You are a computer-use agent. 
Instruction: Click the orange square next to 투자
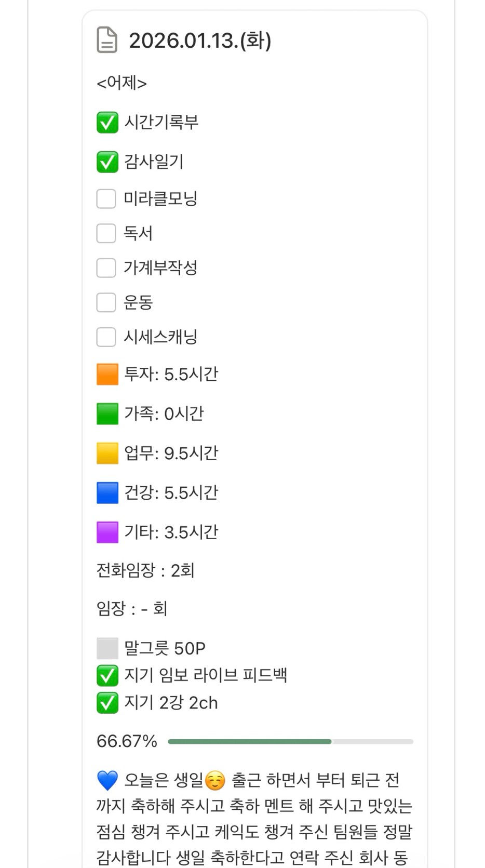click(107, 375)
